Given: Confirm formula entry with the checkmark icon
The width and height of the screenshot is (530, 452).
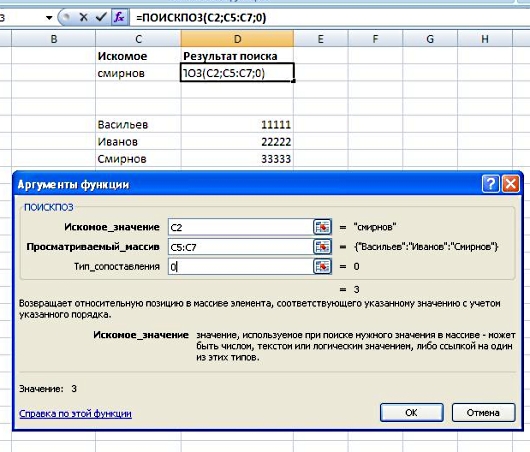Looking at the screenshot, I should (x=101, y=17).
